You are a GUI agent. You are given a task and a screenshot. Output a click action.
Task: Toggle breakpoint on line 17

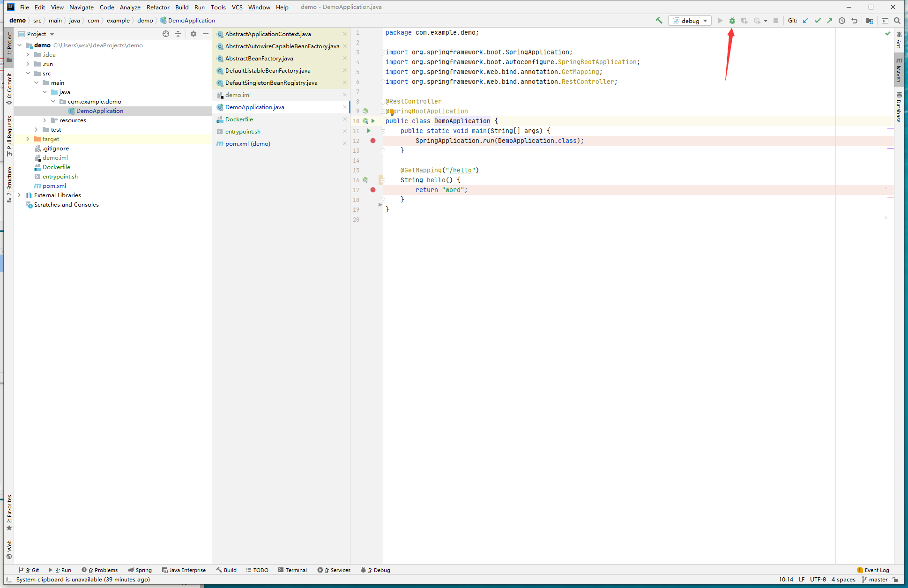coord(372,189)
